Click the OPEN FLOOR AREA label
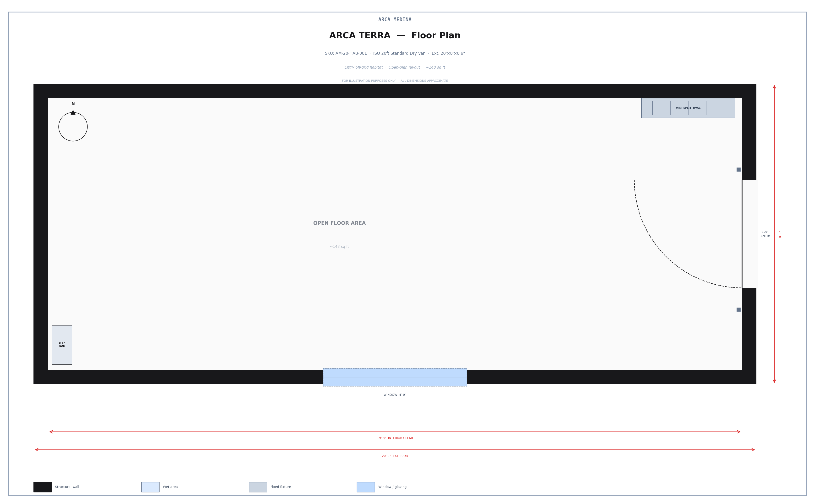Screen dimensions: 815x504 click(339, 223)
